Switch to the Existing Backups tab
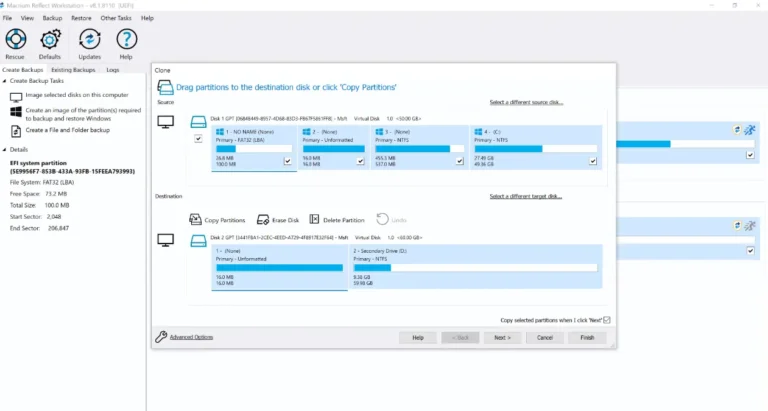This screenshot has width=768, height=411. pos(73,70)
